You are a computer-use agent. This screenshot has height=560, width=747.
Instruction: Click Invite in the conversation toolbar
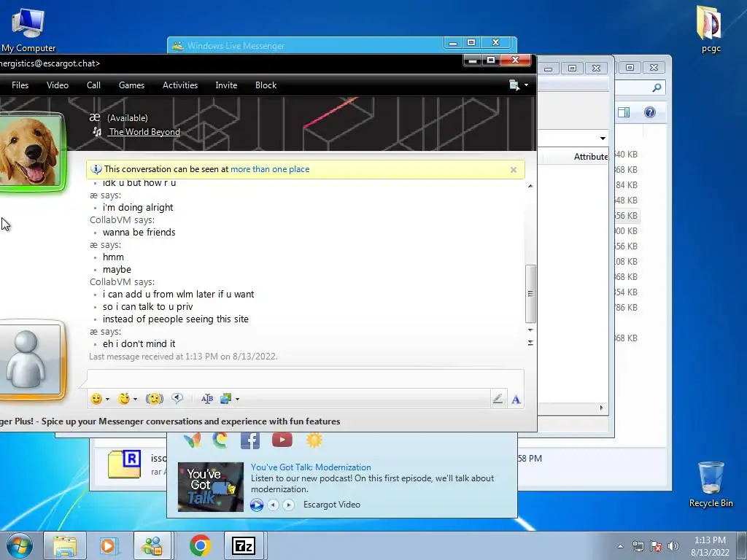(x=226, y=85)
